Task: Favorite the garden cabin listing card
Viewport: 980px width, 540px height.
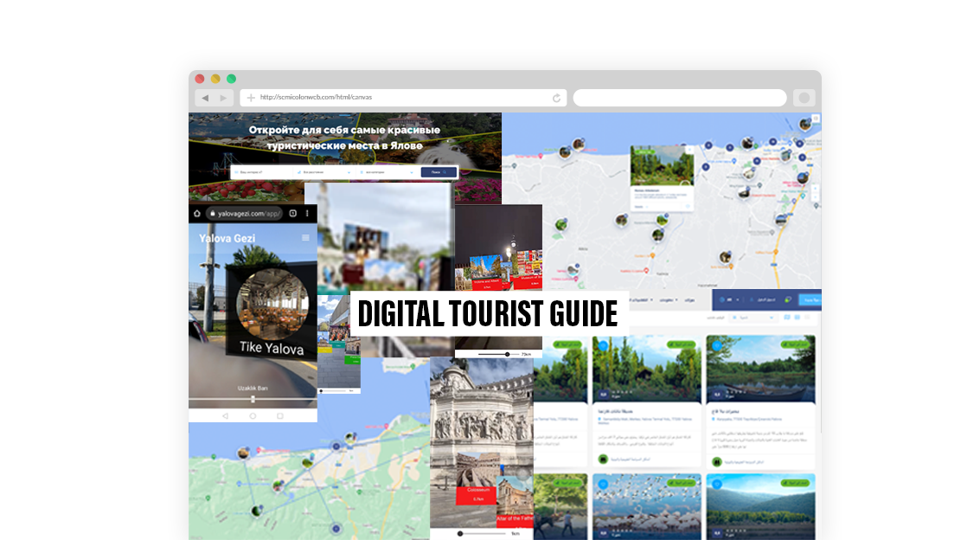Action: [x=603, y=345]
